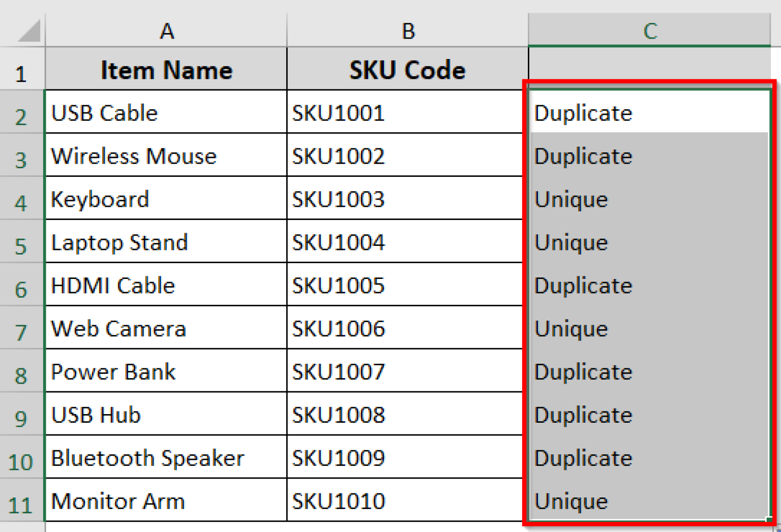This screenshot has height=532, width=781.
Task: Select the USB Cable cell
Action: point(166,113)
